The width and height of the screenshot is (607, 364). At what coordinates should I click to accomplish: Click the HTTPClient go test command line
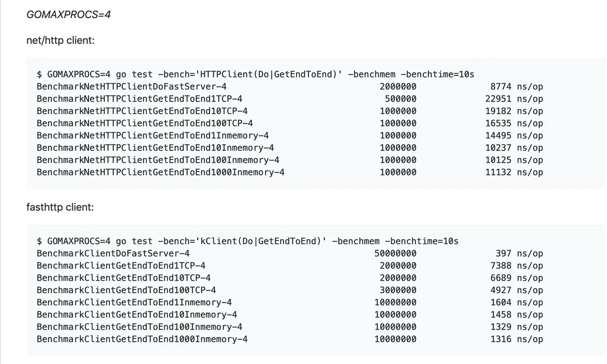255,74
